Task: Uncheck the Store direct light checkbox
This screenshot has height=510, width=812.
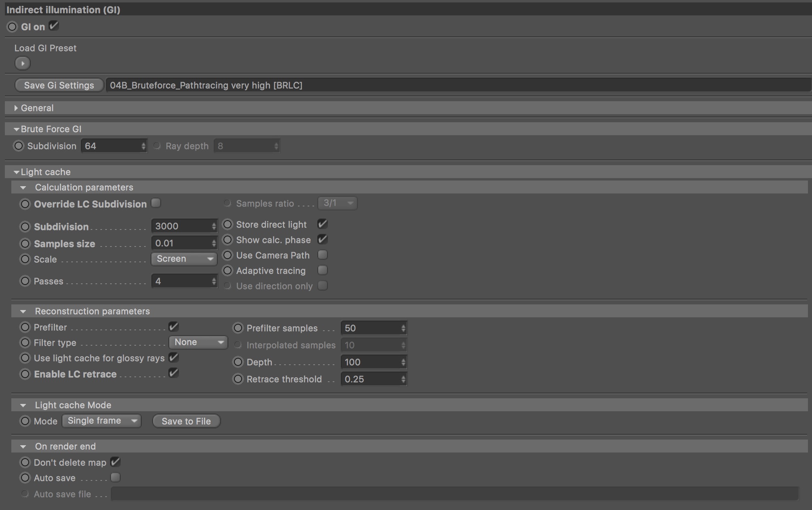Action: click(323, 224)
